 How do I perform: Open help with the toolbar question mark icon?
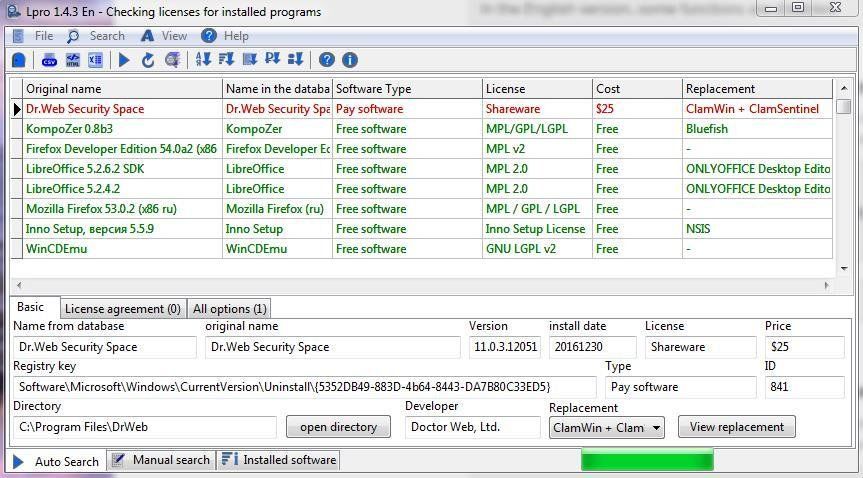click(x=326, y=59)
